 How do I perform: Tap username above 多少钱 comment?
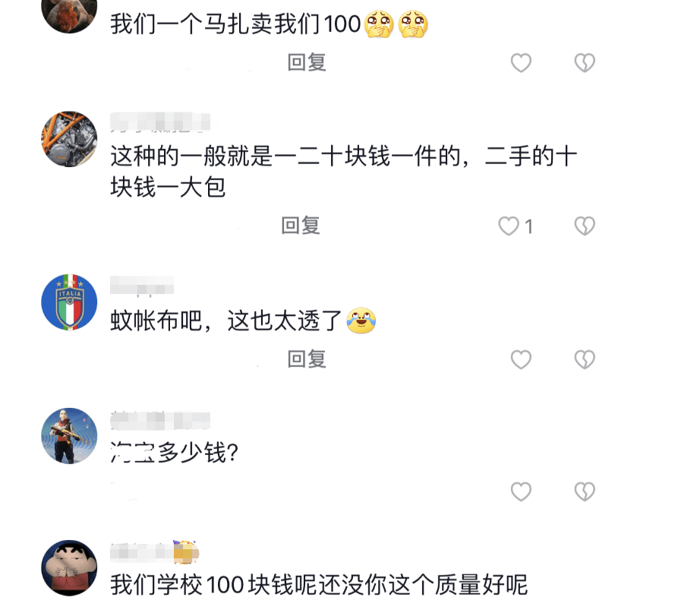click(160, 420)
